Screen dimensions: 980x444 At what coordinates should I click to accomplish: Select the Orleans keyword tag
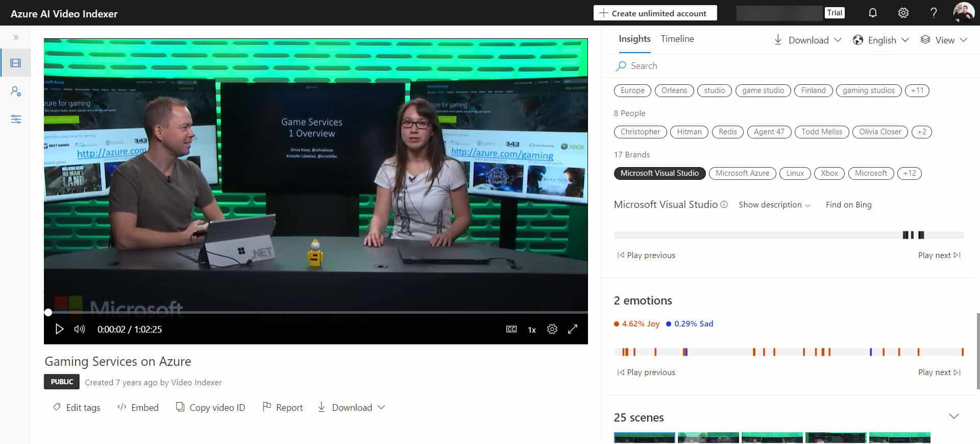coord(674,90)
